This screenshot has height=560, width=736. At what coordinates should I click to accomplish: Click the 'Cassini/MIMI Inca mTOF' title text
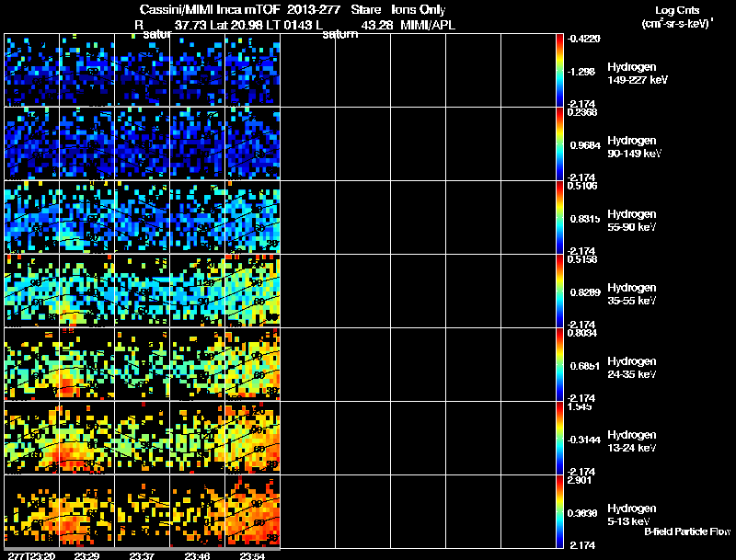coord(211,9)
